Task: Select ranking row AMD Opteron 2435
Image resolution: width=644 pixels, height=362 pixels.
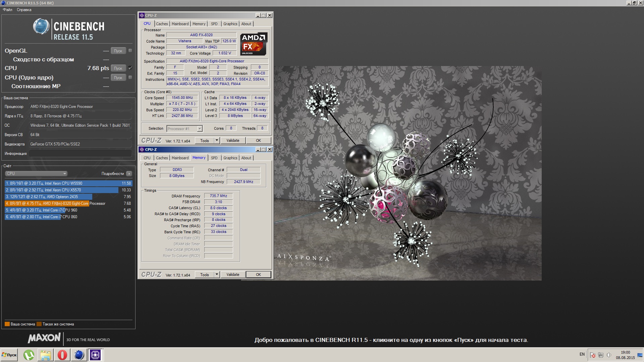Action: click(x=68, y=197)
